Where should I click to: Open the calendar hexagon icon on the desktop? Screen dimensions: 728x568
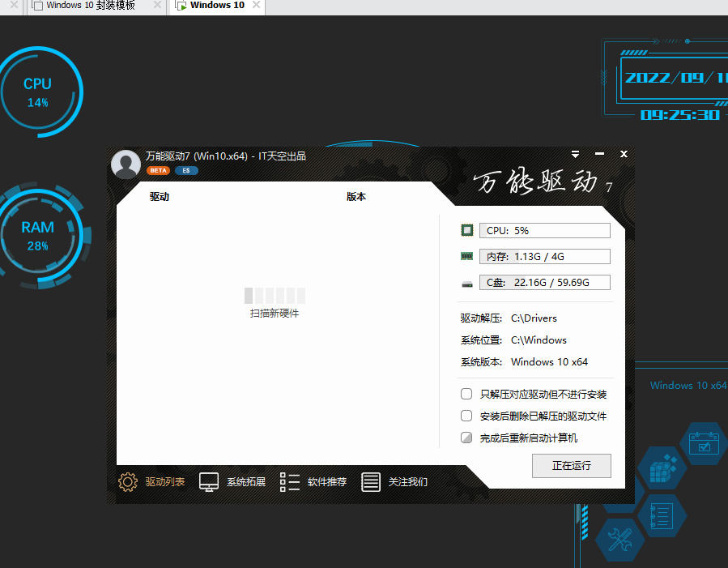(x=704, y=443)
